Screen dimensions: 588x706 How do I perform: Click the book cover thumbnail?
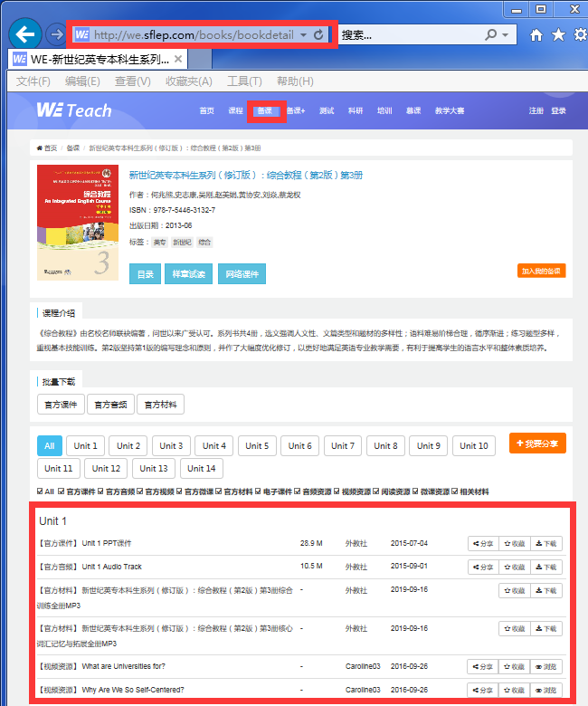click(78, 223)
